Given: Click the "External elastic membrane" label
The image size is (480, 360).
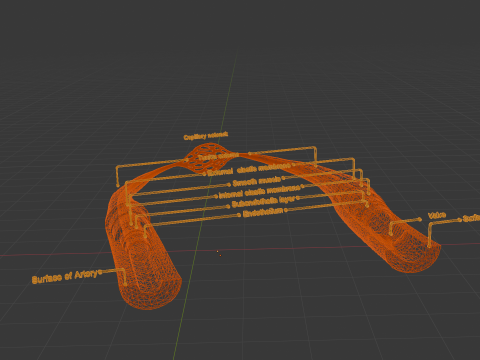Looking at the screenshot, I should tap(249, 169).
